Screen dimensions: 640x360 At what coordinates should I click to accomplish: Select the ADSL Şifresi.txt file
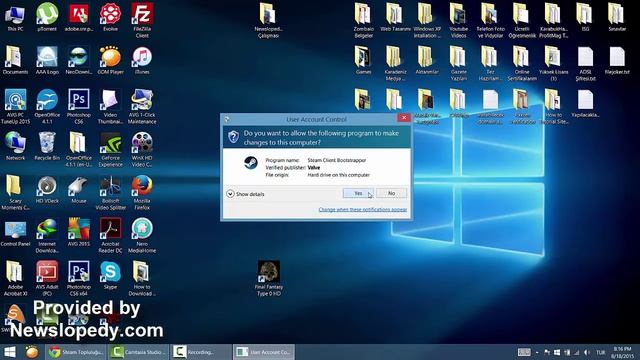pos(585,63)
